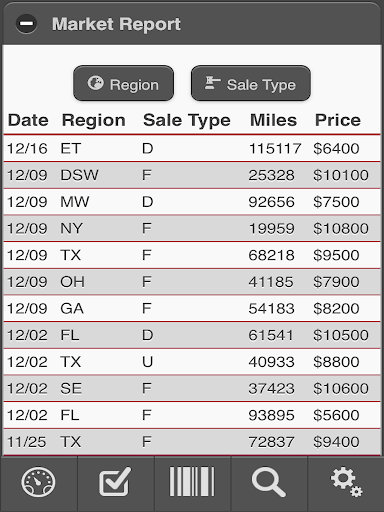Select the 12/09 NY row
Viewport: 384px width, 512px height.
192,229
